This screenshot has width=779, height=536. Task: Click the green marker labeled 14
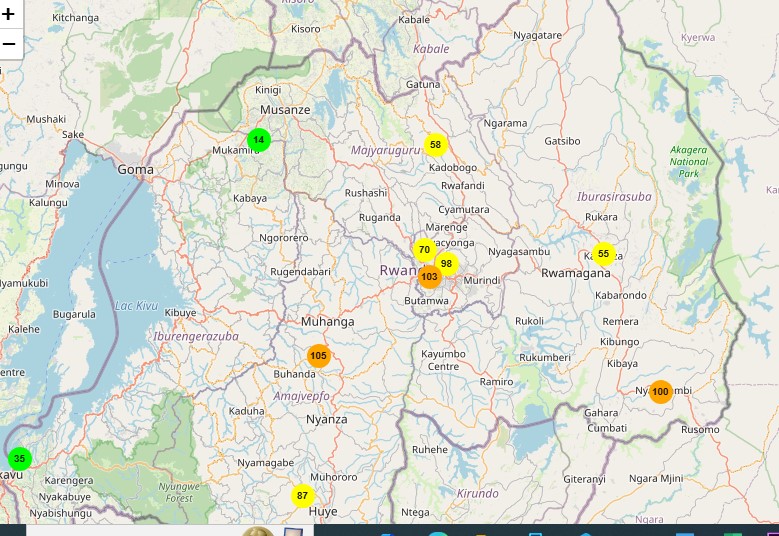click(259, 140)
